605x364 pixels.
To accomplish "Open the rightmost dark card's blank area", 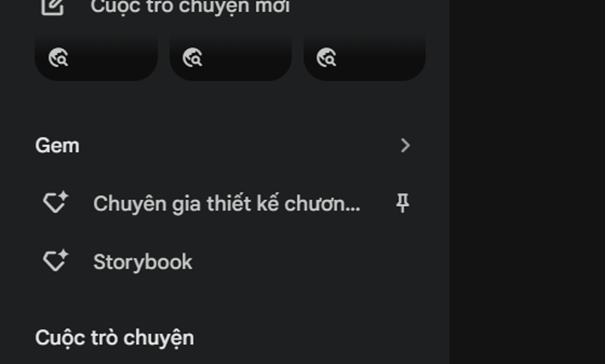I will pyautogui.click(x=380, y=58).
